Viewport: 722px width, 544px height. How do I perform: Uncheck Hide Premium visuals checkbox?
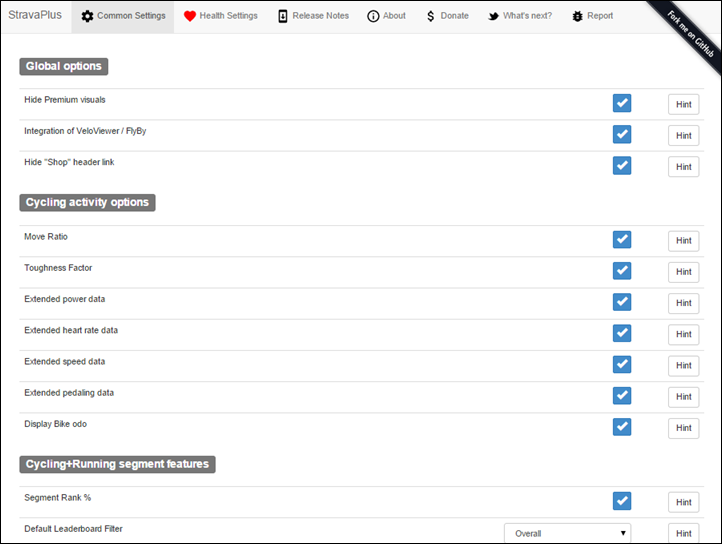(622, 103)
